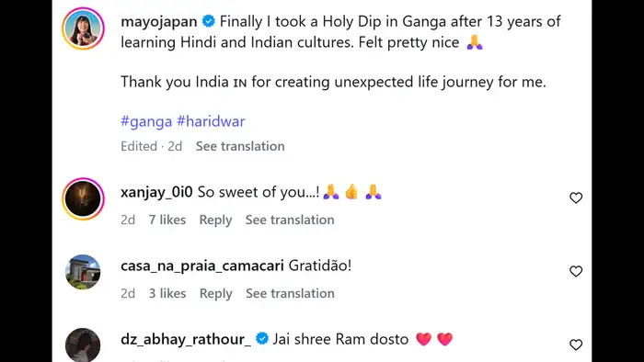See translation of the Gratidão comment
644x362 pixels.
click(x=291, y=293)
